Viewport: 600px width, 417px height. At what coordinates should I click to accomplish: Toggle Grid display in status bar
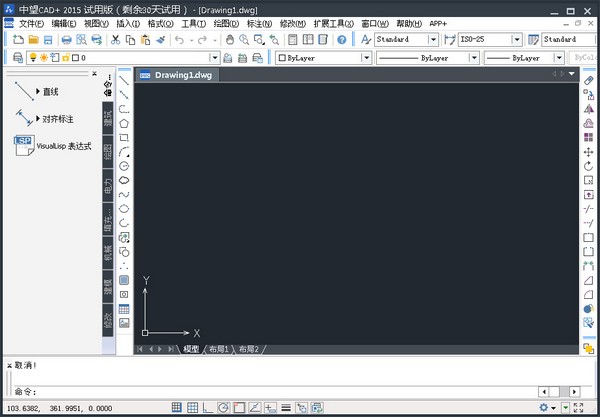coord(192,408)
